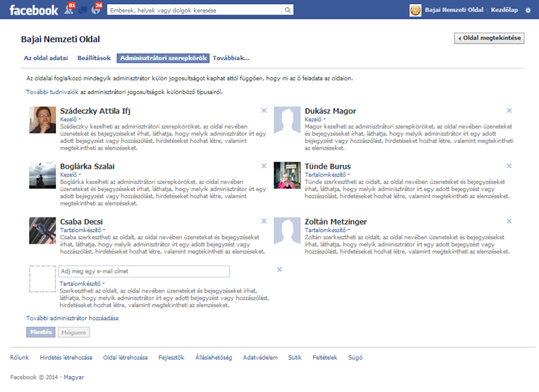539x392 pixels.
Task: Switch to Az oldal adatai tab
Action: (45, 58)
